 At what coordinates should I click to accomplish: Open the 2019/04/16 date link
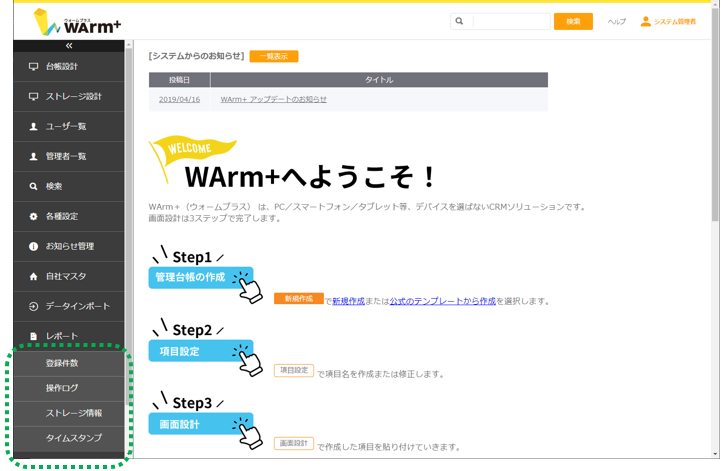(179, 99)
